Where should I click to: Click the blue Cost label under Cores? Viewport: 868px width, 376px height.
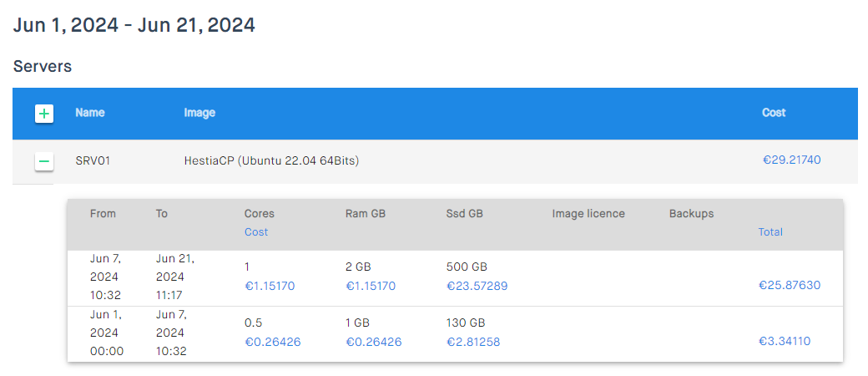pyautogui.click(x=255, y=231)
